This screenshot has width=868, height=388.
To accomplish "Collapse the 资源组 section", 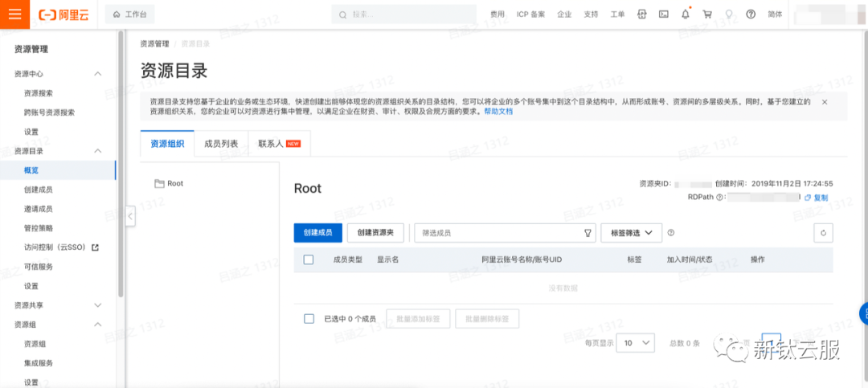I will (x=98, y=325).
